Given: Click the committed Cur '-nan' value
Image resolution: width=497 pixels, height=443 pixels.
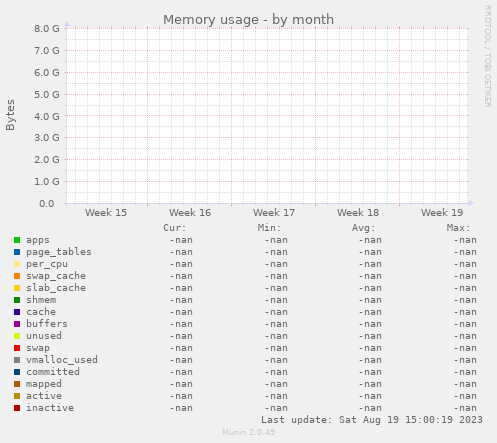Looking at the screenshot, I should pyautogui.click(x=181, y=372).
